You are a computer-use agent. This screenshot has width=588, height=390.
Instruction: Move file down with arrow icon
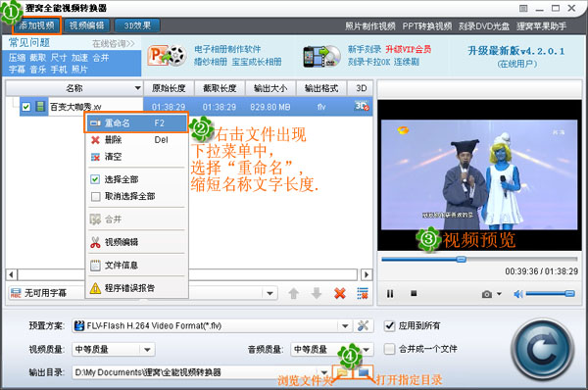(x=317, y=293)
